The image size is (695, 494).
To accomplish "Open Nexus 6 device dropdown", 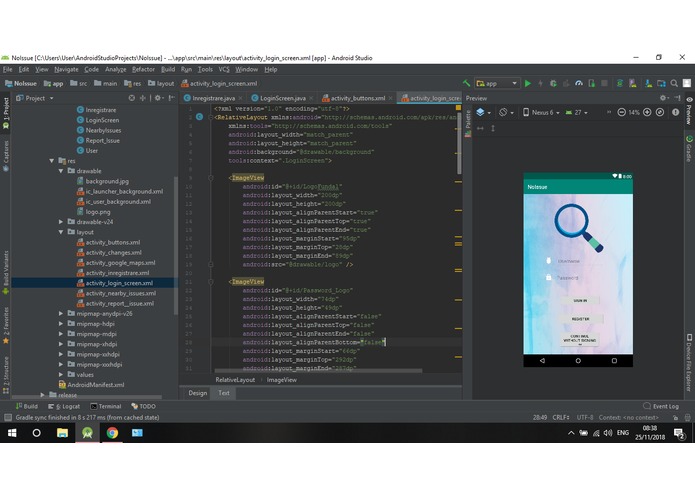I will [541, 113].
